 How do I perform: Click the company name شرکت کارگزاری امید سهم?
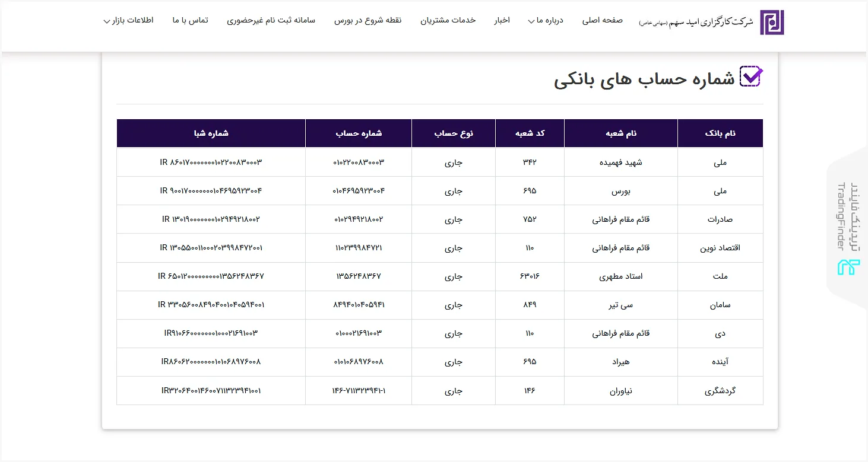696,22
